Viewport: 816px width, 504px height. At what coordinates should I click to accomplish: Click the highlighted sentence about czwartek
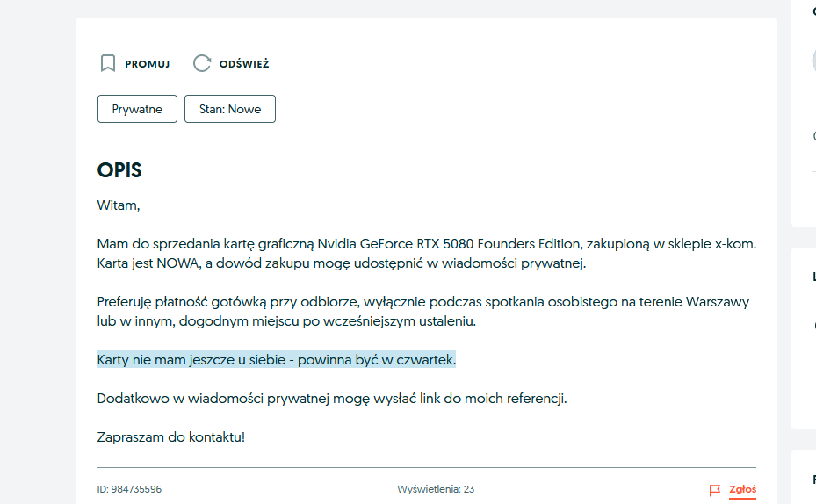(277, 360)
